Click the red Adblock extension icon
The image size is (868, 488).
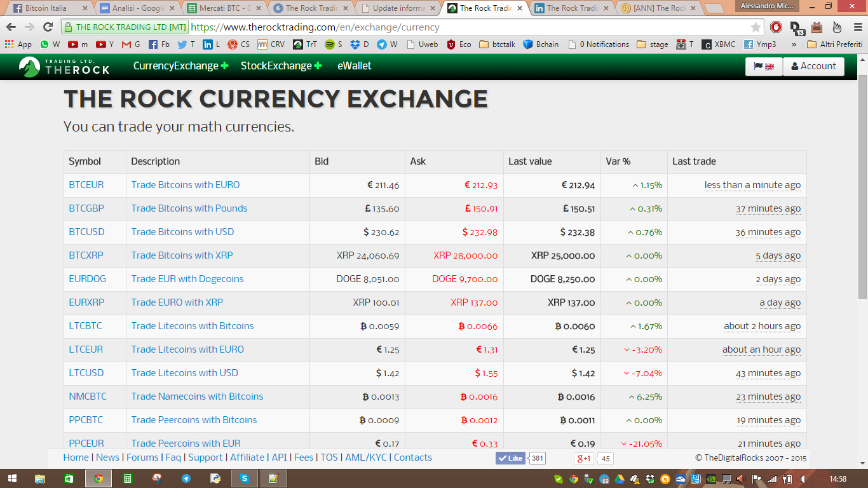click(776, 27)
